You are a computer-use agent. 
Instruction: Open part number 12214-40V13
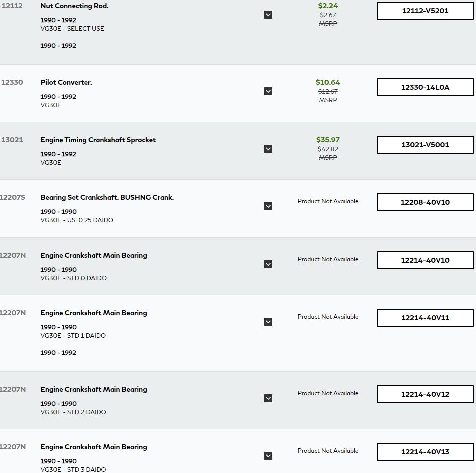tap(425, 452)
